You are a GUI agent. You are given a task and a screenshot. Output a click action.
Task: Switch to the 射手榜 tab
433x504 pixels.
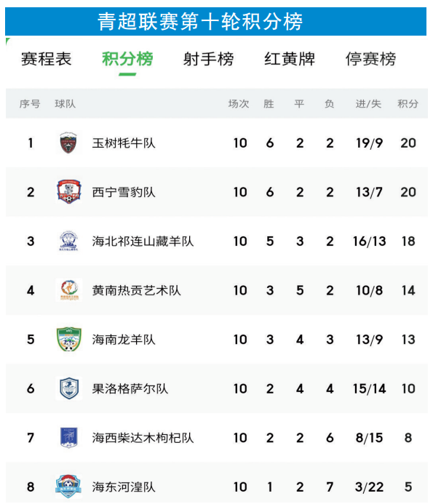208,59
